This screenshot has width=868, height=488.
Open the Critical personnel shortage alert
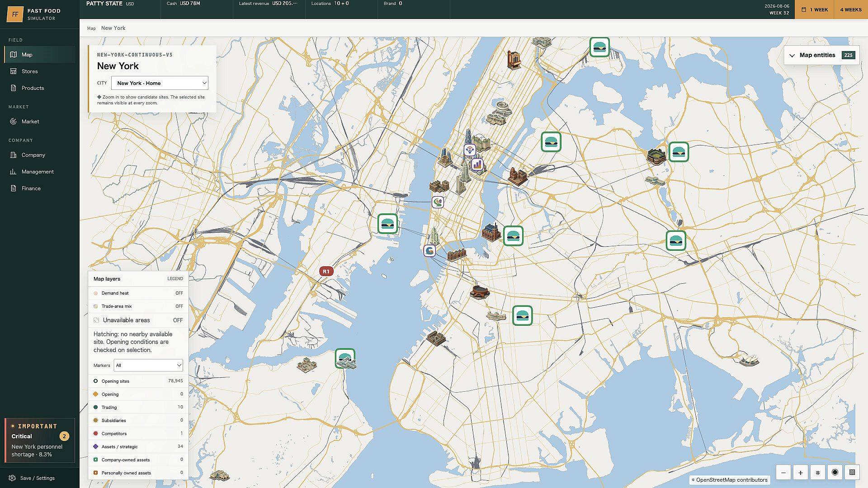click(x=40, y=441)
